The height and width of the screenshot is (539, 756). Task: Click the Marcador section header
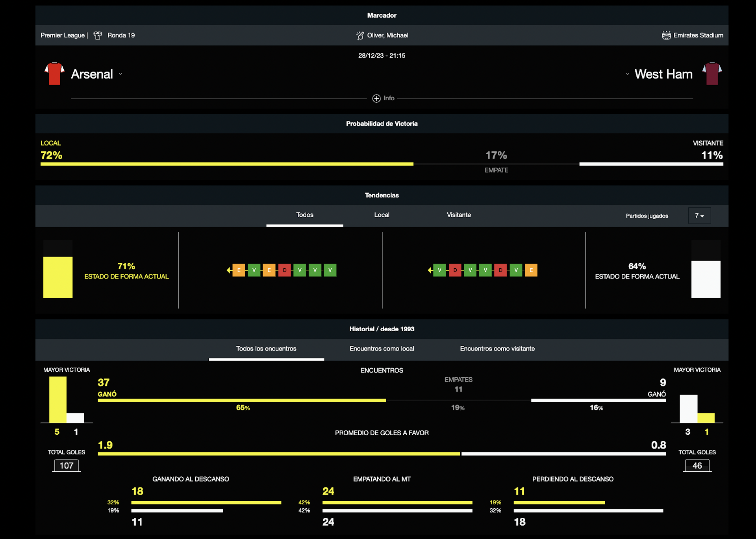point(382,15)
